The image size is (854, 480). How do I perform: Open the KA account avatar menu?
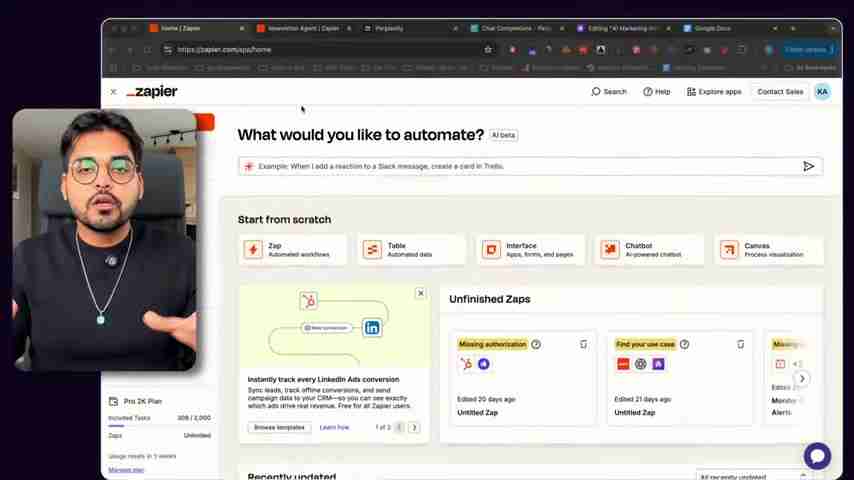tap(822, 92)
